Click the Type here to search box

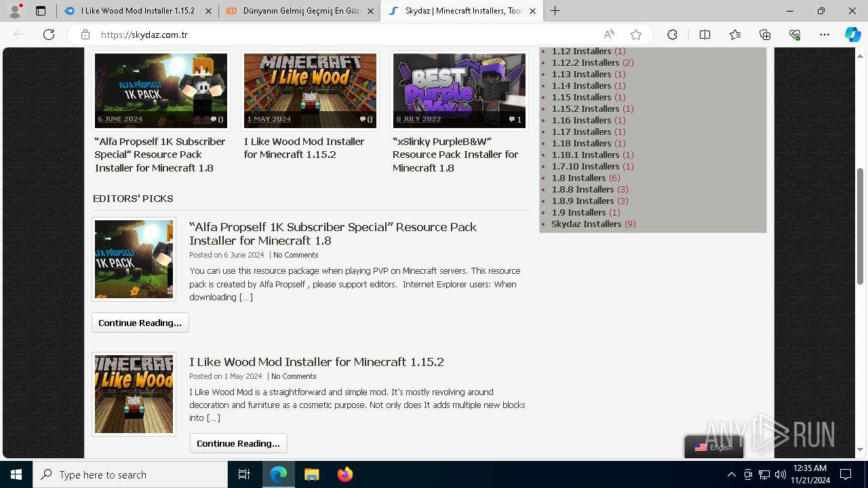130,474
